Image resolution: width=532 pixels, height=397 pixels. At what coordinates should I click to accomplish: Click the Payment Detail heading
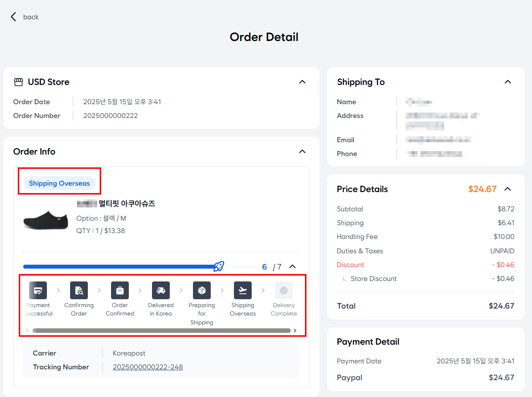[x=368, y=342]
